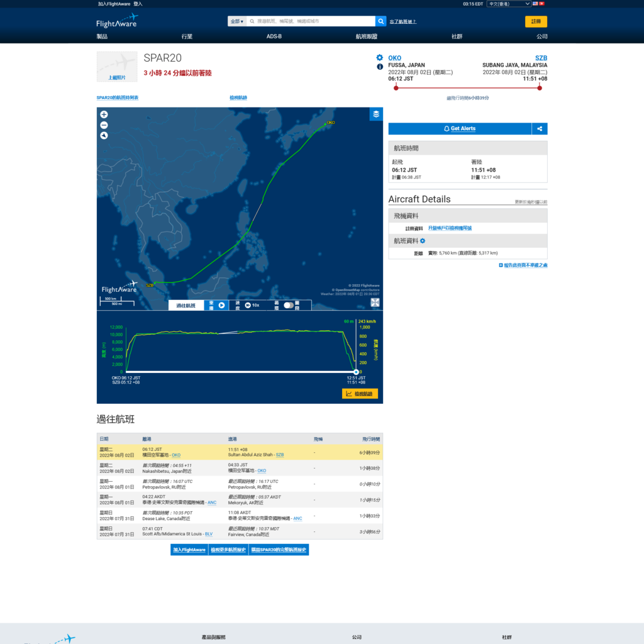Reset the map orientation with compass icon
The width and height of the screenshot is (644, 644).
(104, 136)
